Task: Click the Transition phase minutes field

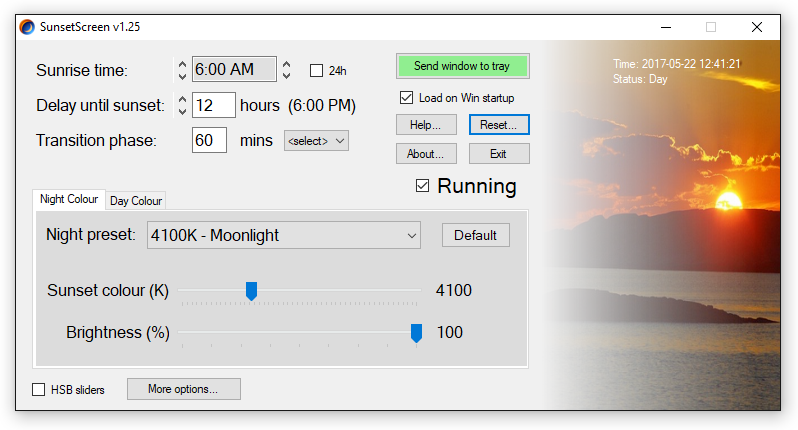Action: click(x=209, y=140)
